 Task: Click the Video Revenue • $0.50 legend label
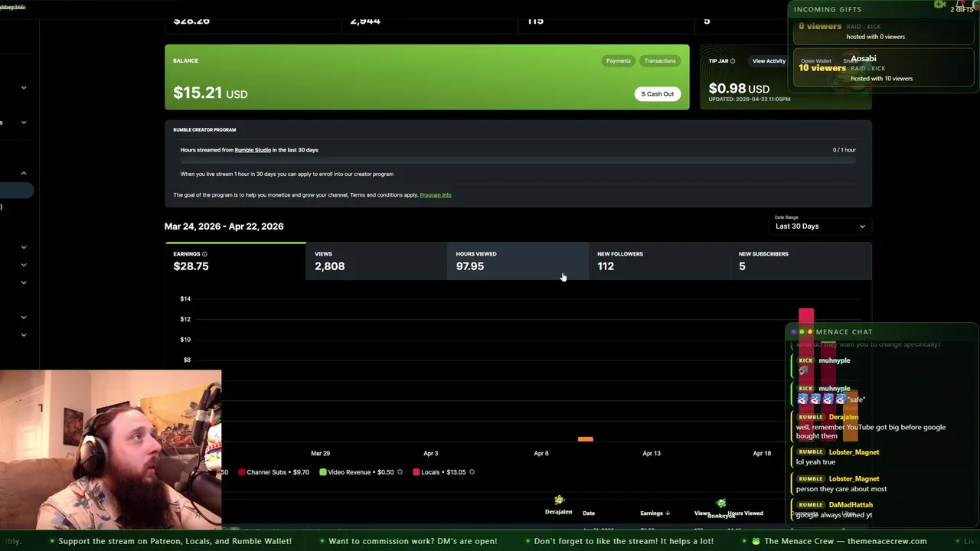tap(361, 472)
